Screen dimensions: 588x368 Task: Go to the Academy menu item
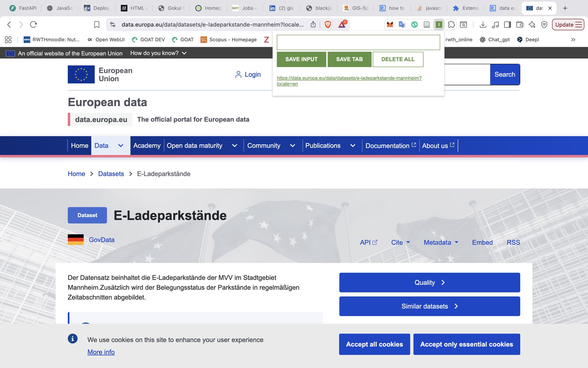147,146
